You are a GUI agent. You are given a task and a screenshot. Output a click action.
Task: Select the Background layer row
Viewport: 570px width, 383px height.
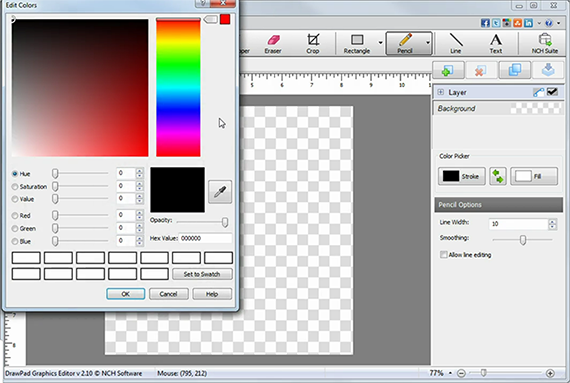point(498,108)
